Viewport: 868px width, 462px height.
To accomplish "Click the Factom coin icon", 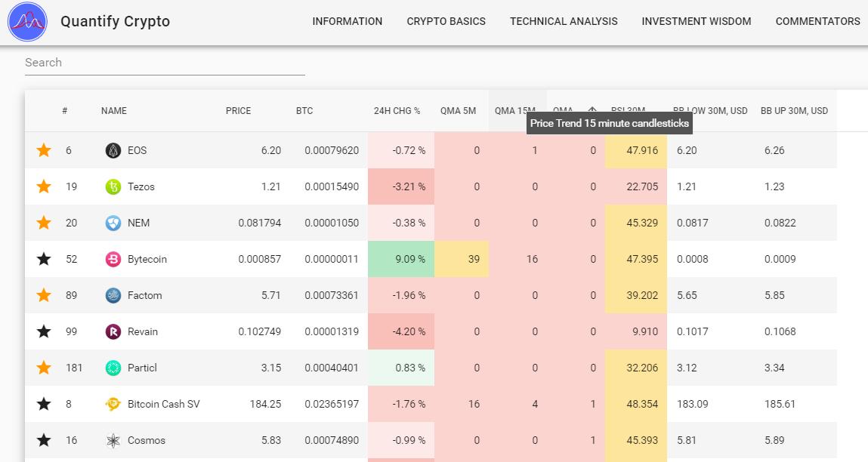I will [x=113, y=295].
